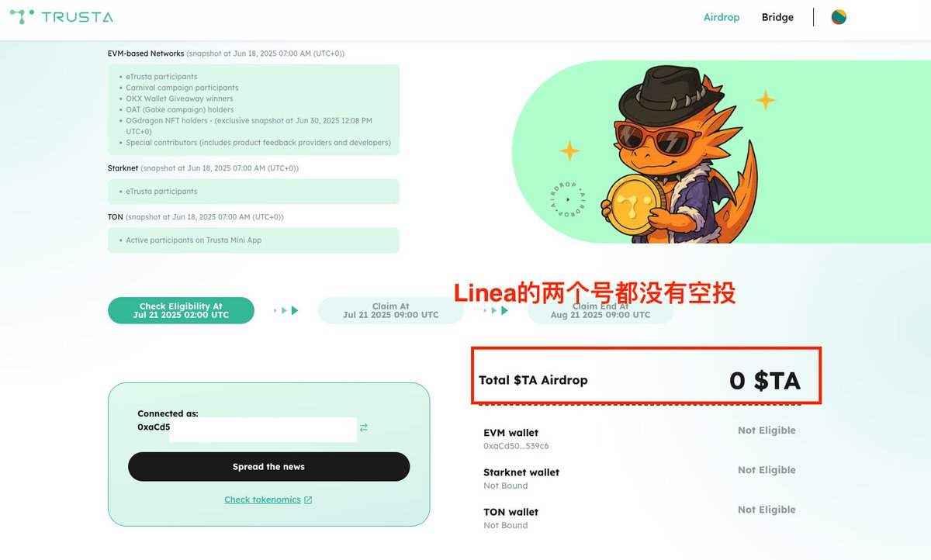Select the Check Eligibility At step pill
The height and width of the screenshot is (560, 931).
pos(181,310)
